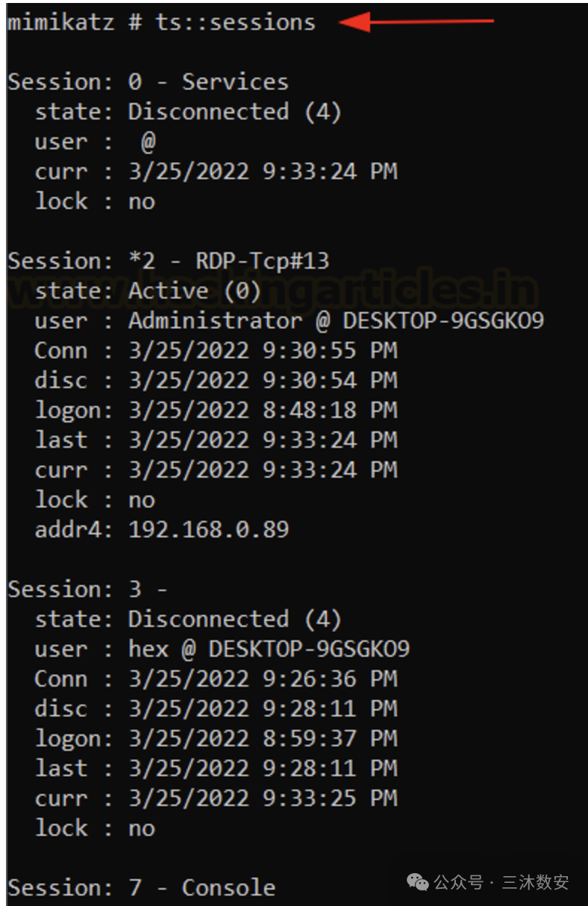The width and height of the screenshot is (588, 906).
Task: Click the mimikatz # ts::sessions command text
Action: pos(162,22)
